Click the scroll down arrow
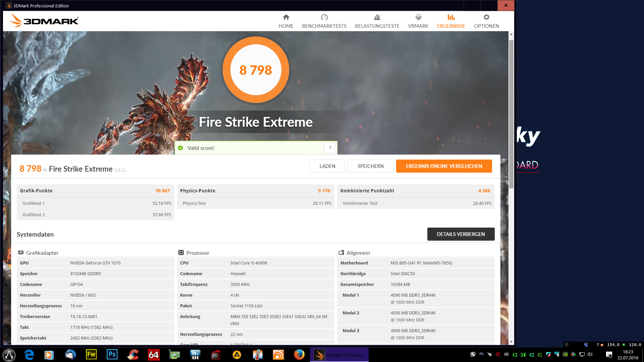Screen dimensions: 644x362 click(511, 342)
